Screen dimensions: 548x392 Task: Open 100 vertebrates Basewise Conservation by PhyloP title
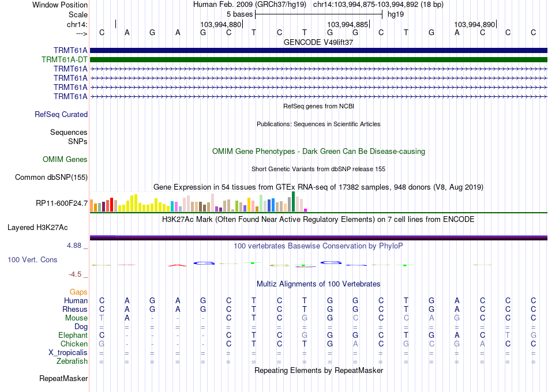(x=318, y=246)
